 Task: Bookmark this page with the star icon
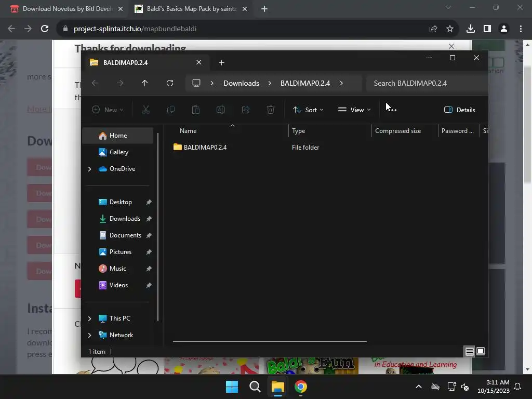tap(450, 29)
